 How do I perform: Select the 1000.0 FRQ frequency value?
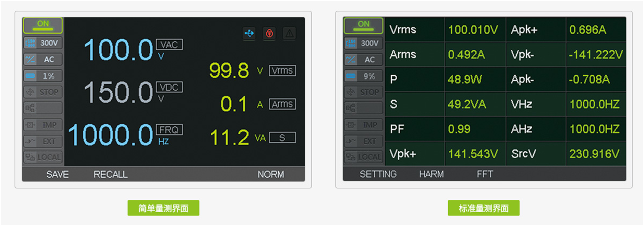110,135
